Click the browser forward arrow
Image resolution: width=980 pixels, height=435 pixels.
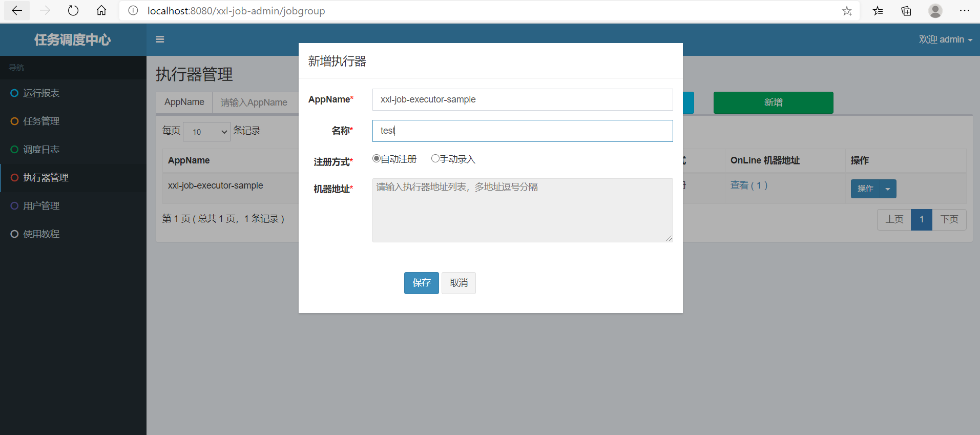pyautogui.click(x=45, y=11)
